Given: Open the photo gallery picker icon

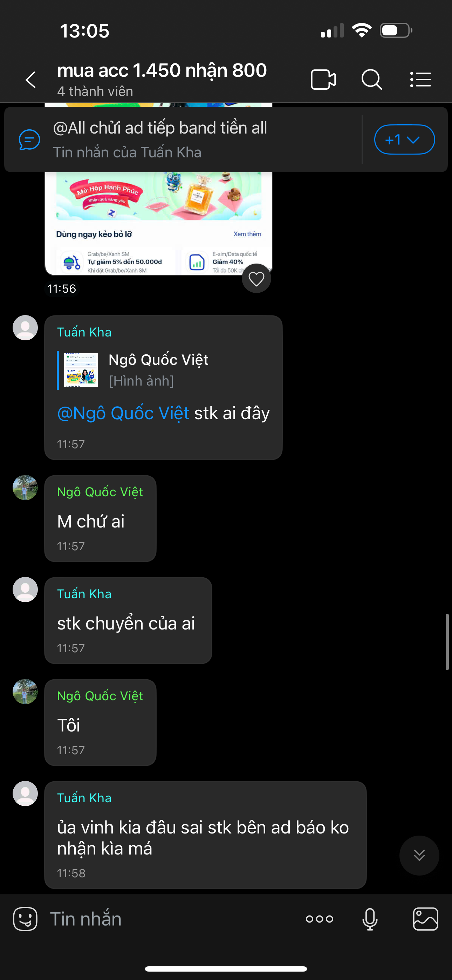Looking at the screenshot, I should click(425, 919).
